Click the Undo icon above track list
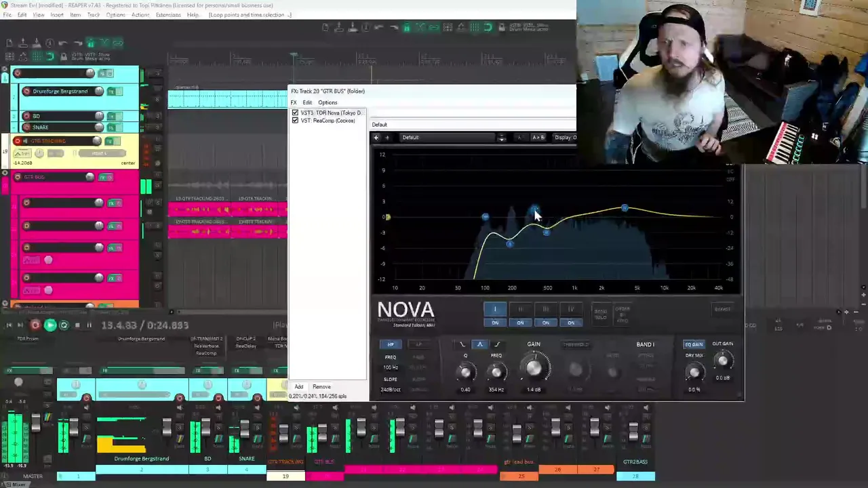This screenshot has width=868, height=488. click(x=64, y=43)
